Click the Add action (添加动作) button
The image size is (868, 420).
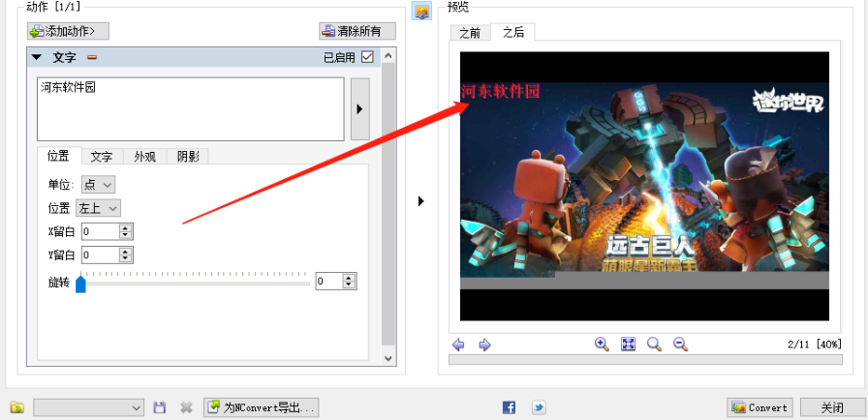click(x=68, y=31)
